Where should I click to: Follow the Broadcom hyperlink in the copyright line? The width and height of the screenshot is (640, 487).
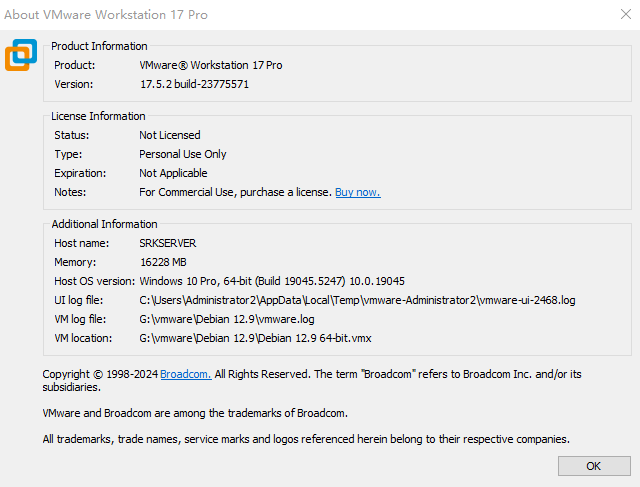(185, 374)
